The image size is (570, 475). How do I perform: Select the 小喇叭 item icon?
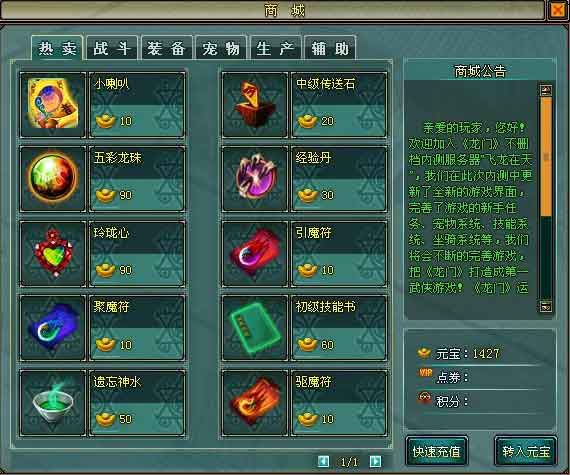click(x=53, y=104)
